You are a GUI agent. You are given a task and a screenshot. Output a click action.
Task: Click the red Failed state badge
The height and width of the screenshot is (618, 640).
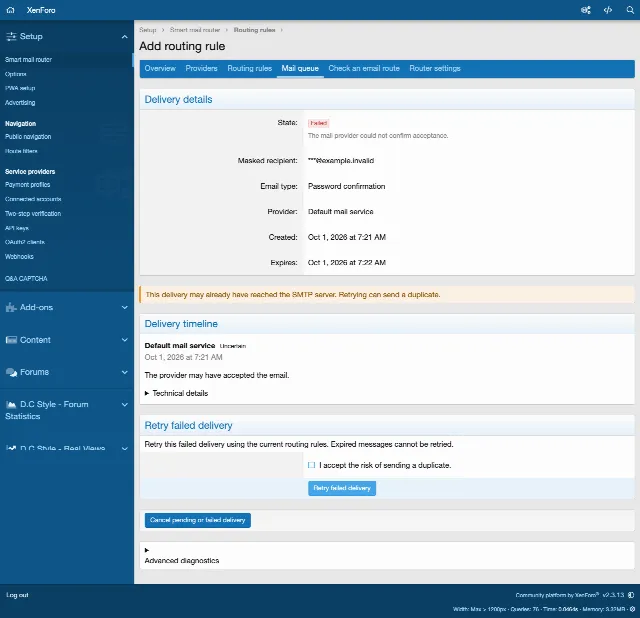click(318, 123)
